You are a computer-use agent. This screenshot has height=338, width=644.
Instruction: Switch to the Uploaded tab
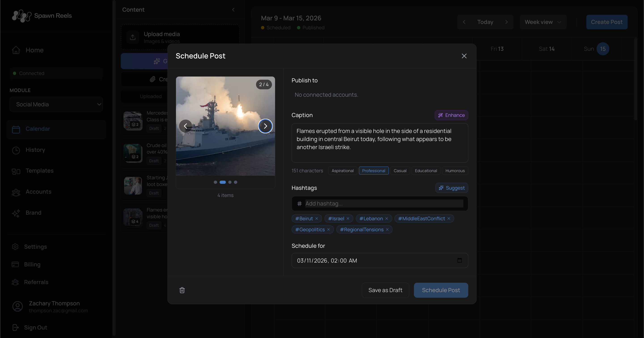point(150,96)
